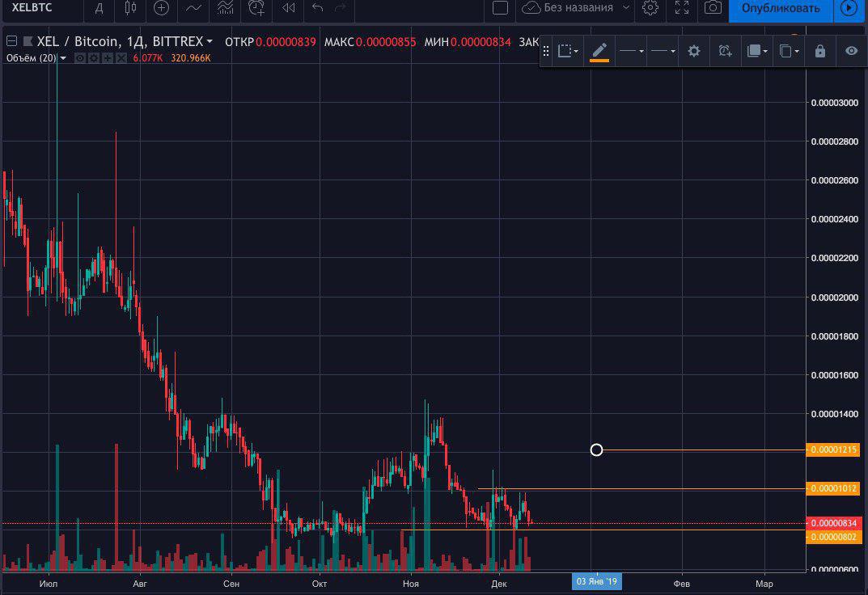Select the chart layout square icon
This screenshot has height=595, width=868.
[x=500, y=8]
